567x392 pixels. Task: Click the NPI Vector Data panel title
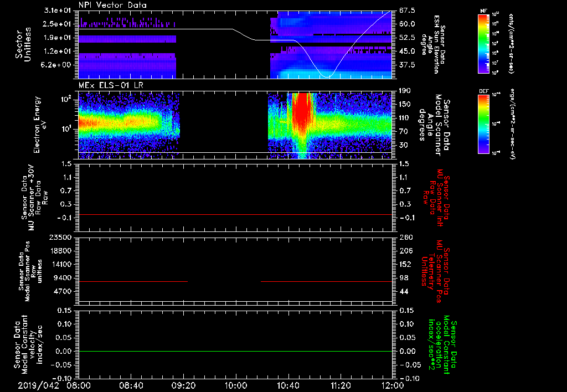pos(112,5)
